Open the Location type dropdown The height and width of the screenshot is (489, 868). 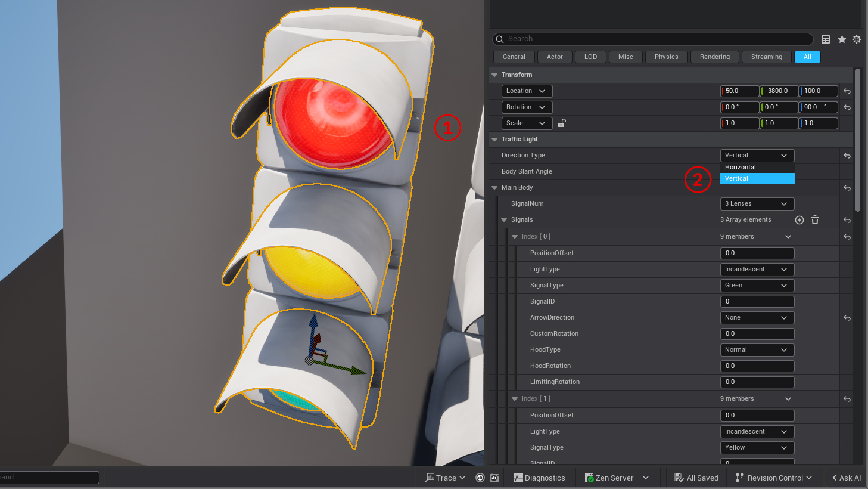[x=527, y=91]
